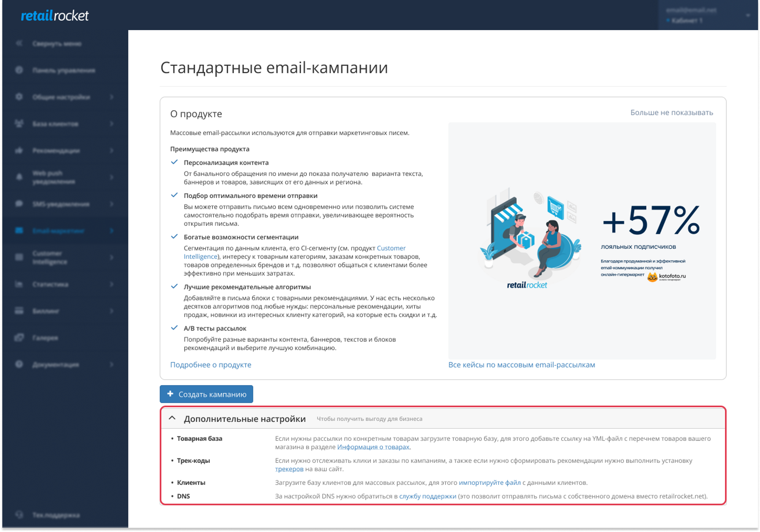Expand the Документация submenu arrow

pos(112,364)
